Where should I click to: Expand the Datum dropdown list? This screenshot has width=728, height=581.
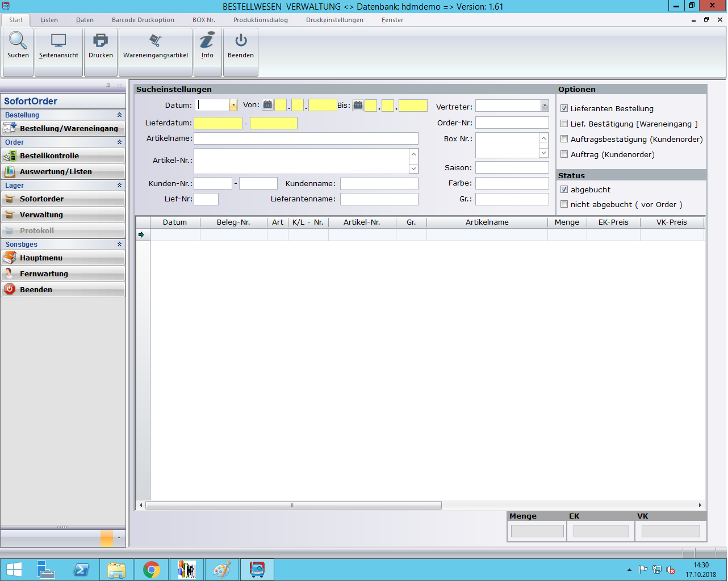[x=233, y=105]
